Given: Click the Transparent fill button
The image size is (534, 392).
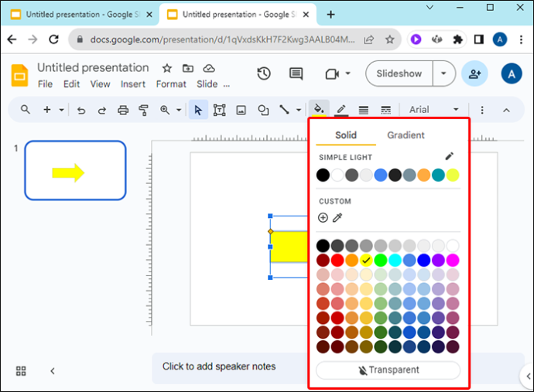Looking at the screenshot, I should [388, 370].
